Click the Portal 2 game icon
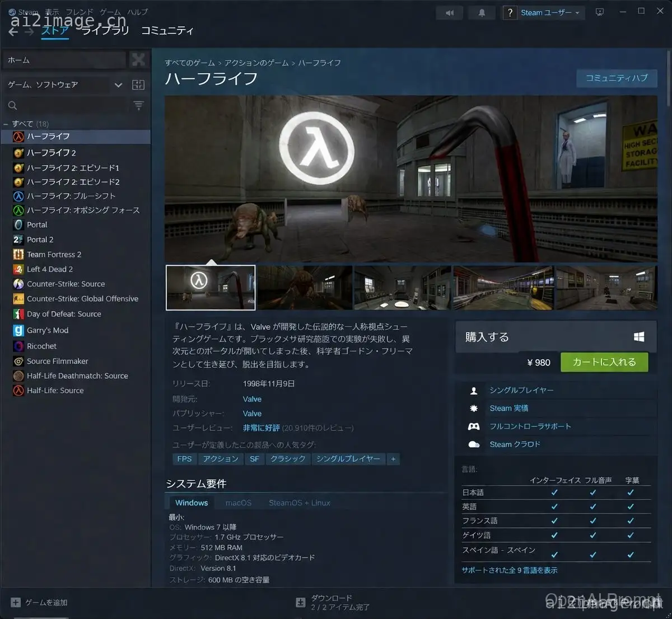672x619 pixels. click(x=18, y=240)
